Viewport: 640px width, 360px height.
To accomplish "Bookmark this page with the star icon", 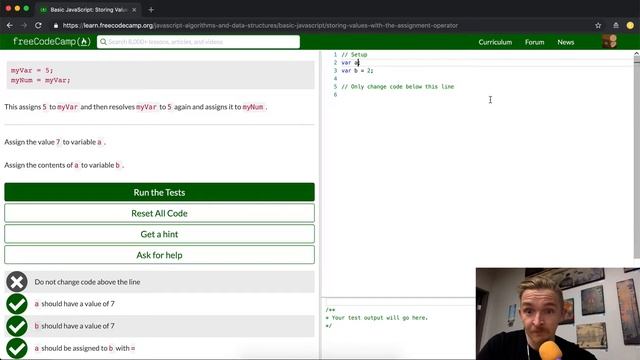I will 598,25.
